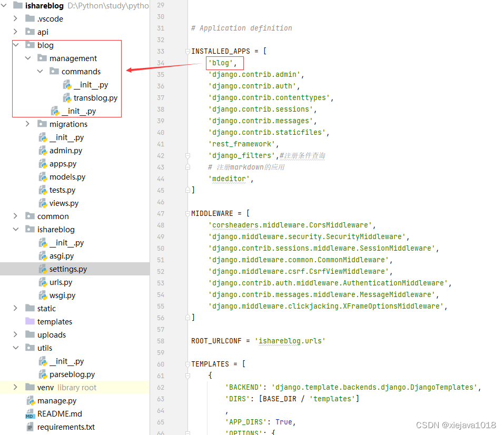Select the transblog.py Python file icon
Screen dimensions: 504x435
(67, 98)
